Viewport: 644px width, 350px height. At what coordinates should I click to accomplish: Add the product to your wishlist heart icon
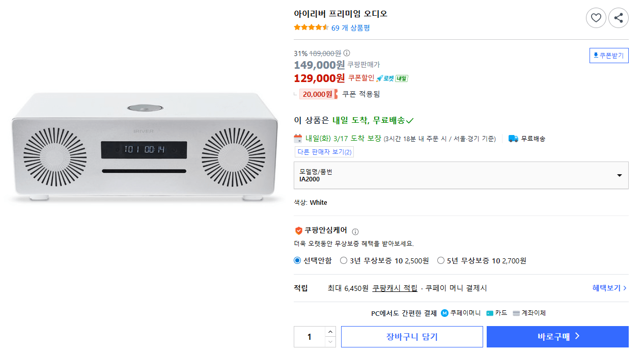pos(596,17)
